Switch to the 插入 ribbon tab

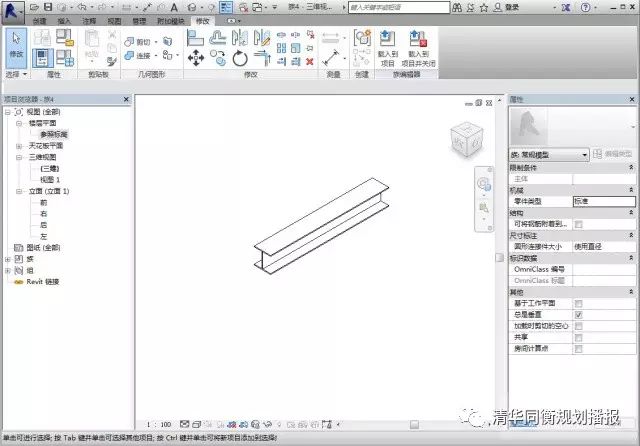[64, 20]
